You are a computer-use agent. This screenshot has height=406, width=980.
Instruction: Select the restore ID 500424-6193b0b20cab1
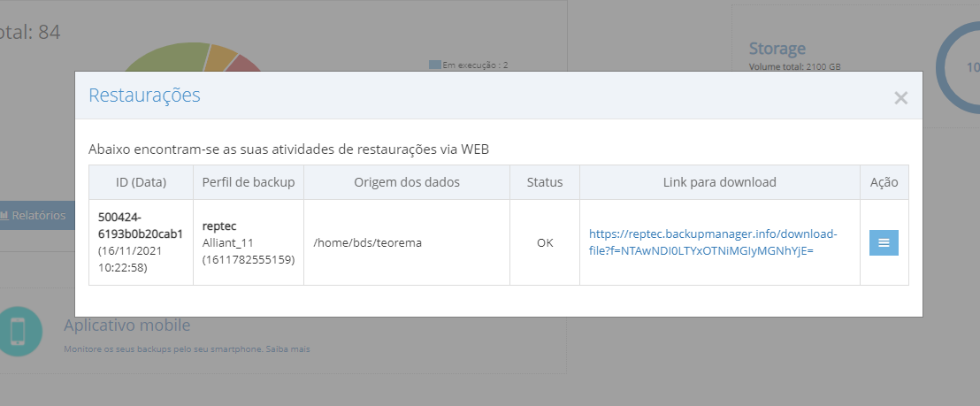141,226
